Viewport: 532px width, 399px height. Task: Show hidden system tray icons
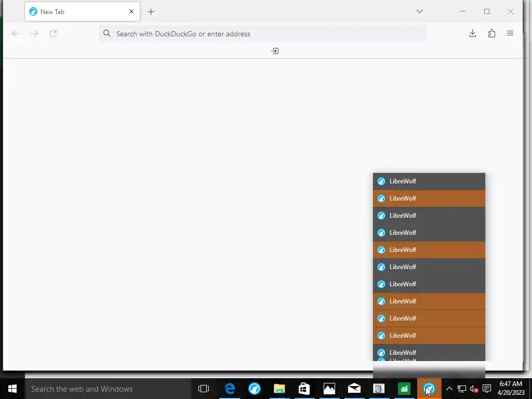[x=449, y=389]
